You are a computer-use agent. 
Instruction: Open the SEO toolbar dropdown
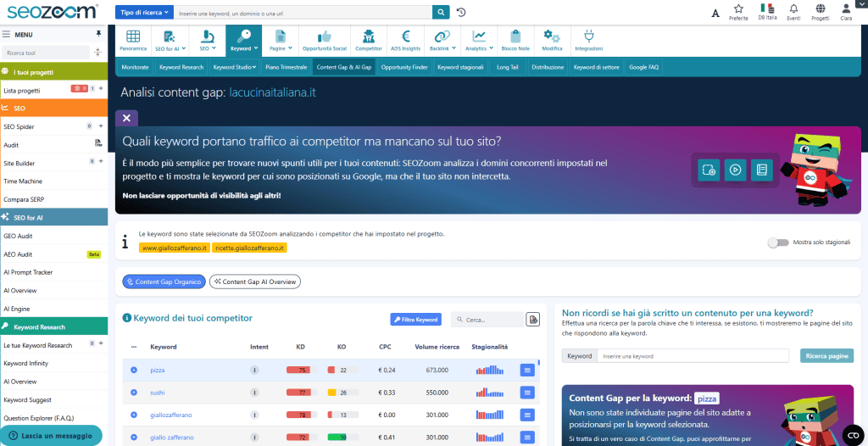[x=208, y=41]
